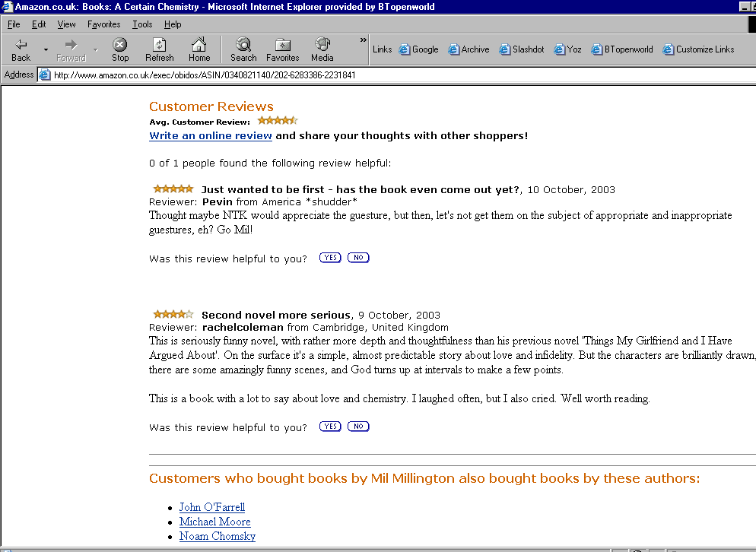Screen dimensions: 756x552
Task: Open the Google link icon
Action: [x=404, y=49]
